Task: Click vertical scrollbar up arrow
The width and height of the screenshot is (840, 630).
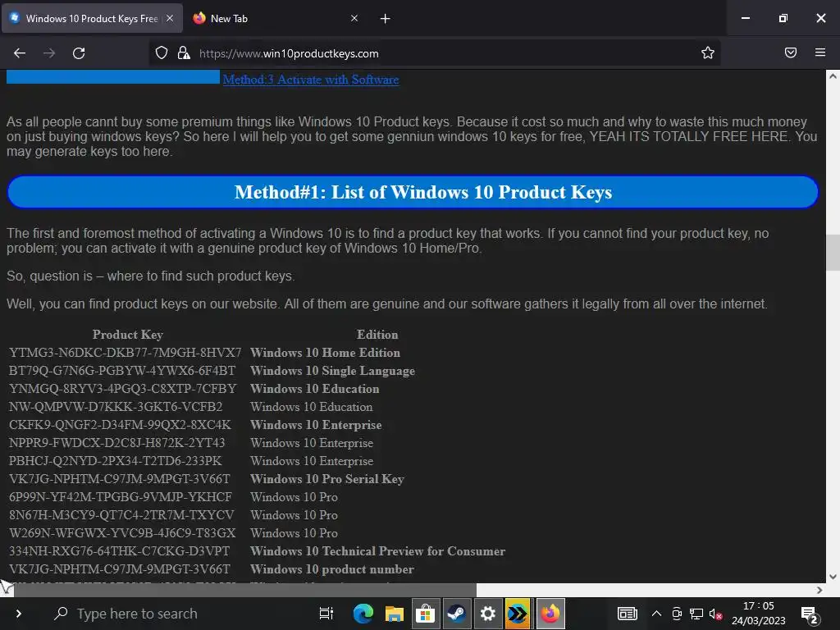Action: (x=833, y=76)
